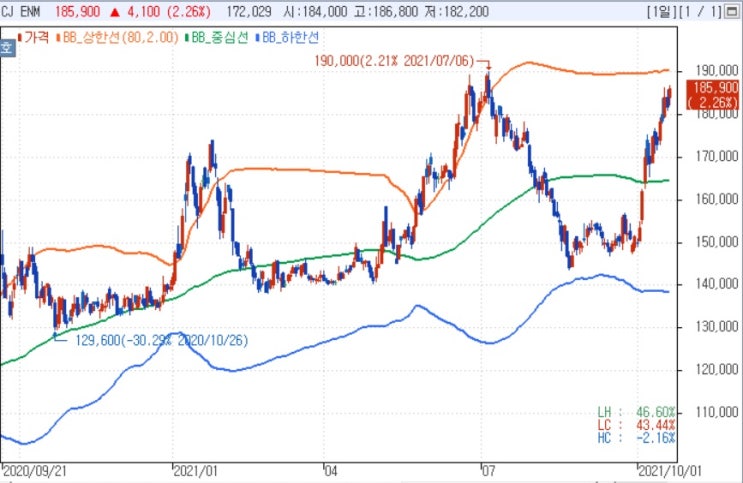Click the maximize chart window icon
This screenshot has width=743, height=483.
[732, 12]
